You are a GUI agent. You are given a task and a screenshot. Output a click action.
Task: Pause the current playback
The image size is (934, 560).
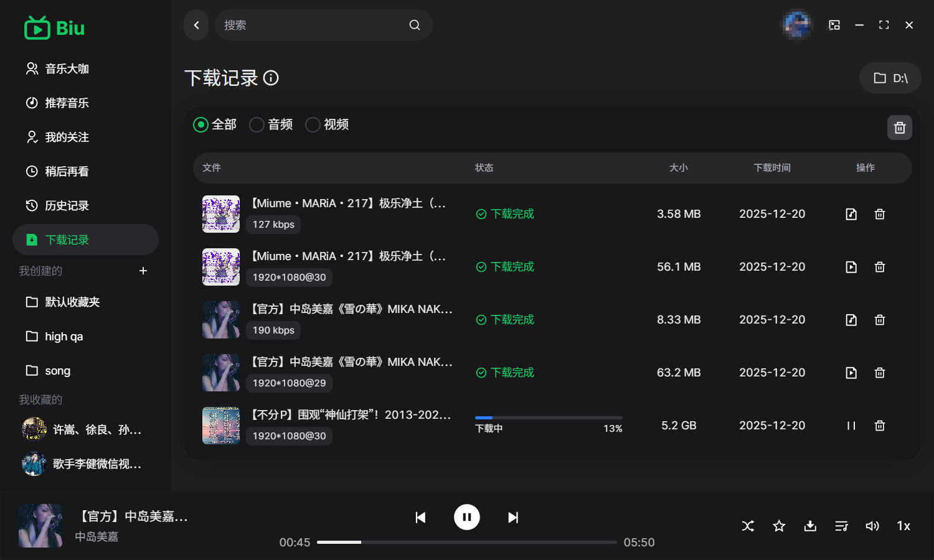(x=467, y=517)
